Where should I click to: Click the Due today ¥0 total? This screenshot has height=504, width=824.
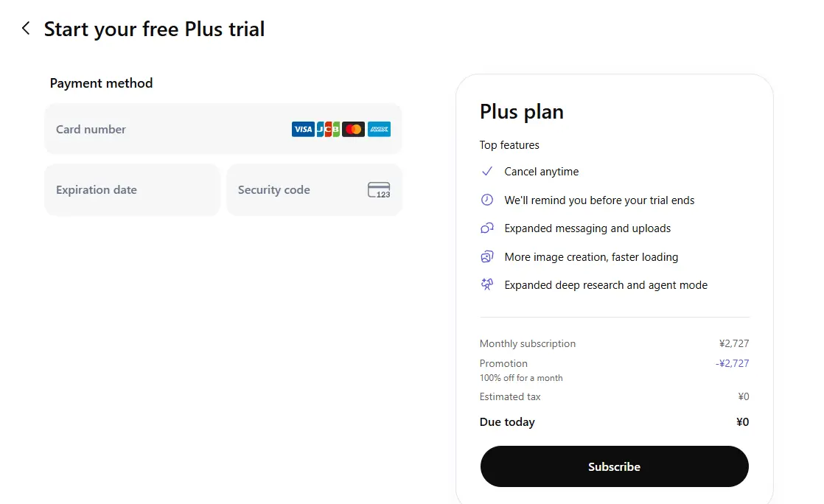(742, 422)
